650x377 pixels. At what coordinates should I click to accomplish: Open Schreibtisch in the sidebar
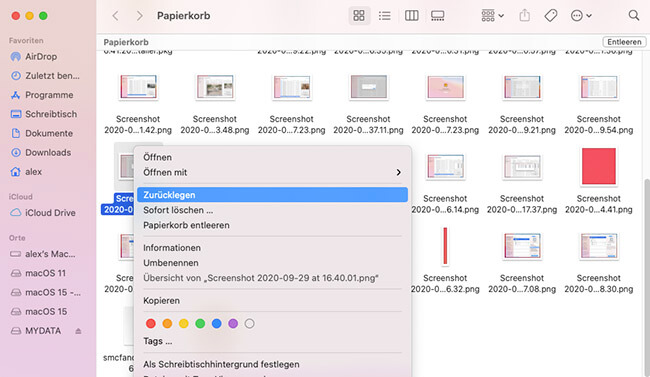44,114
